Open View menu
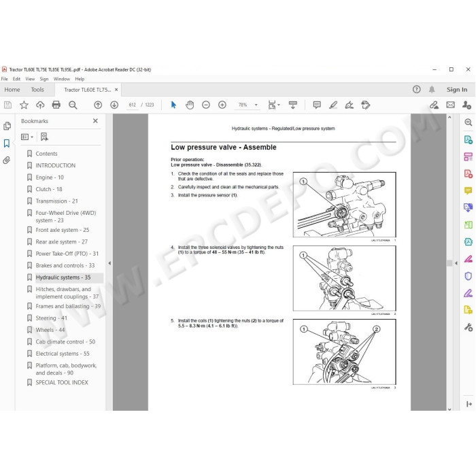The width and height of the screenshot is (476, 476). (30, 79)
